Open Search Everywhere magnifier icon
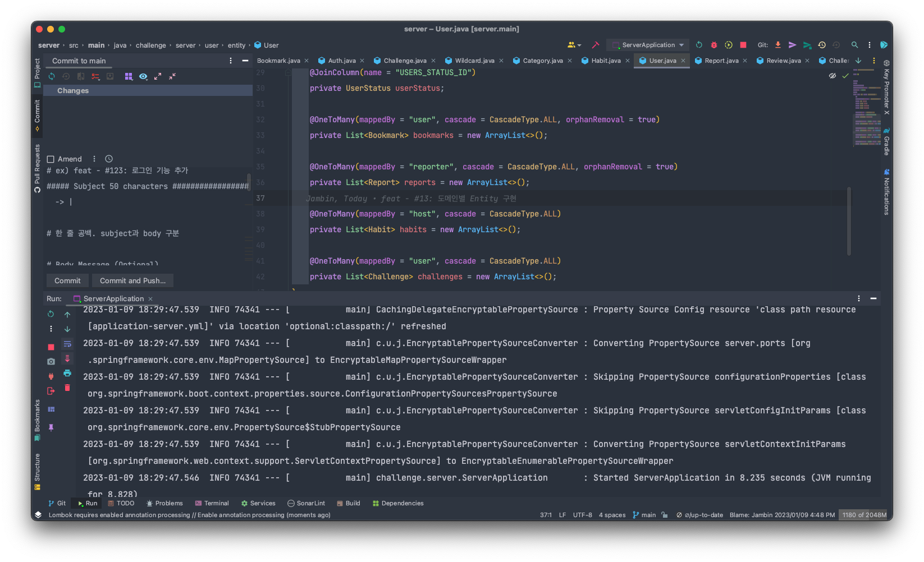 click(x=854, y=45)
